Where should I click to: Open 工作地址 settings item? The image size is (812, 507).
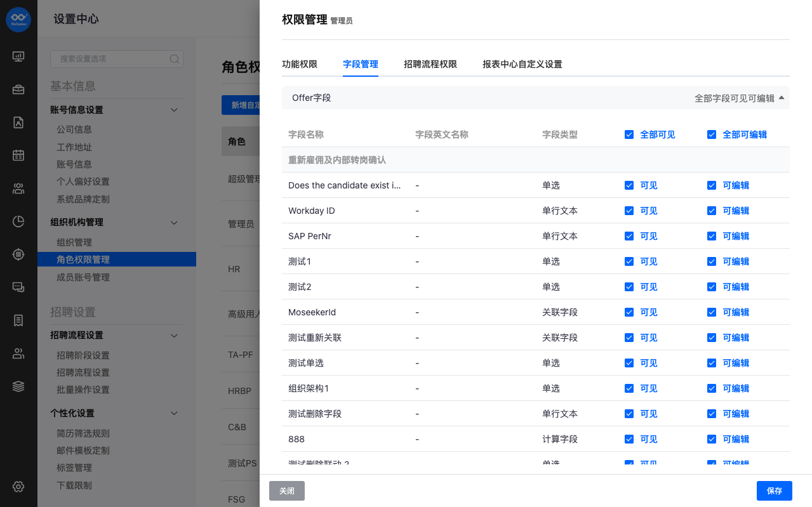pos(74,147)
